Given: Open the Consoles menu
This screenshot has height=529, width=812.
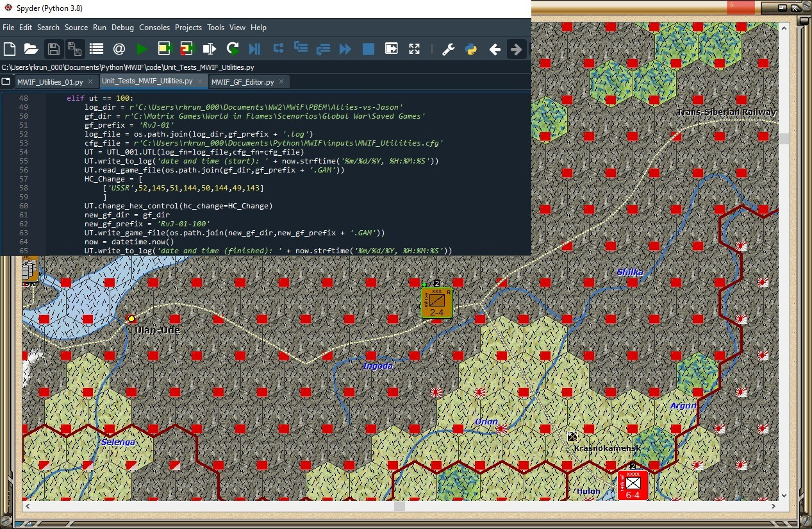Looking at the screenshot, I should pyautogui.click(x=154, y=28).
